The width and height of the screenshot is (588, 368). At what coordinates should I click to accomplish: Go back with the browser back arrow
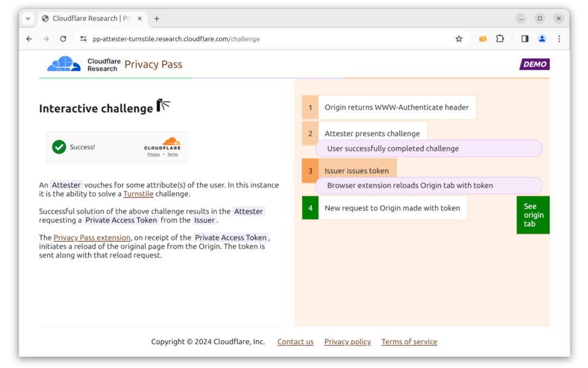[x=29, y=39]
